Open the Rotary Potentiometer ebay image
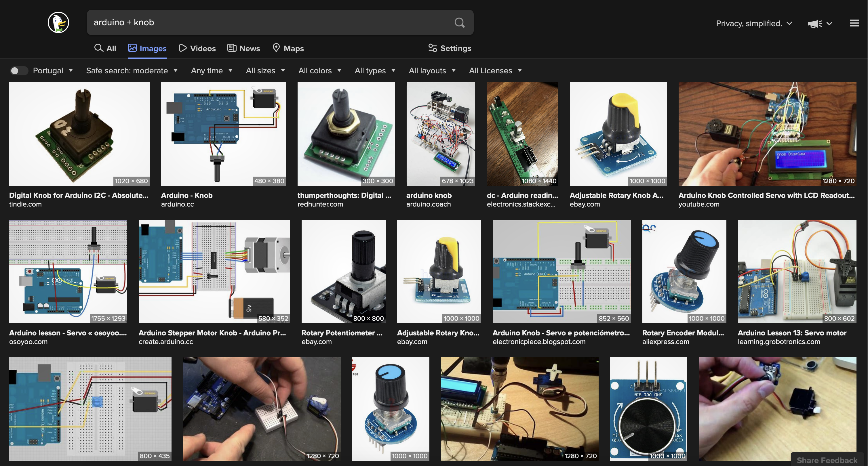868x466 pixels. pos(343,271)
